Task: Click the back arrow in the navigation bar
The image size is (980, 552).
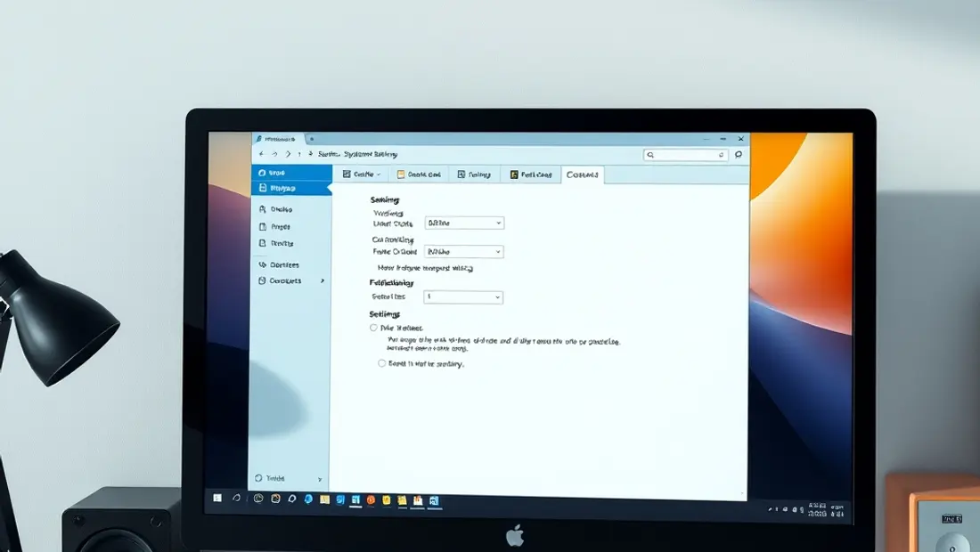Action: coord(261,154)
